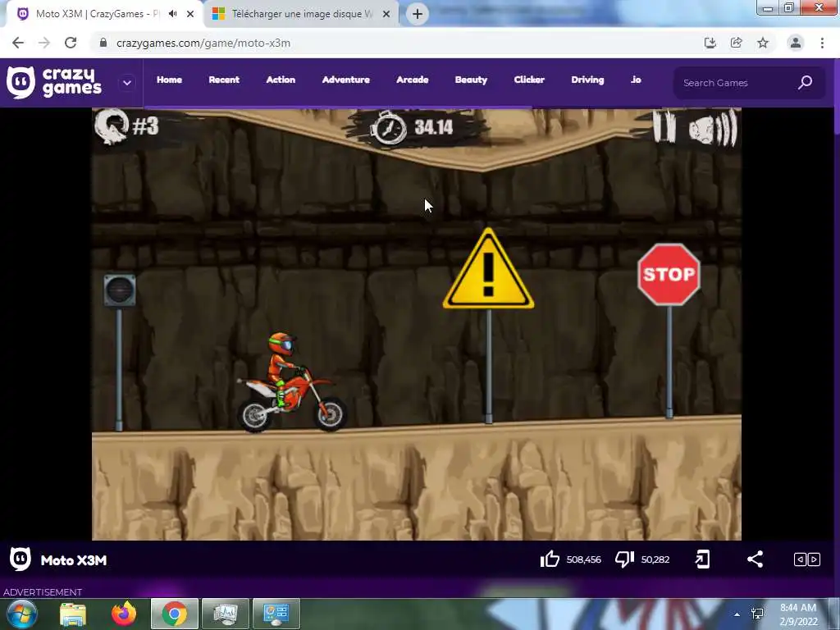Reload the current page

click(71, 43)
